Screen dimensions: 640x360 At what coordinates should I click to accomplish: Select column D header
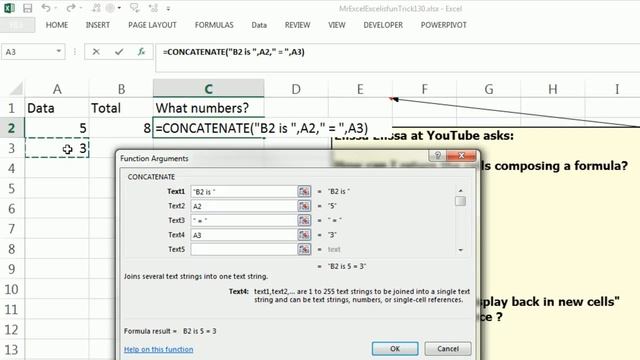coord(296,89)
